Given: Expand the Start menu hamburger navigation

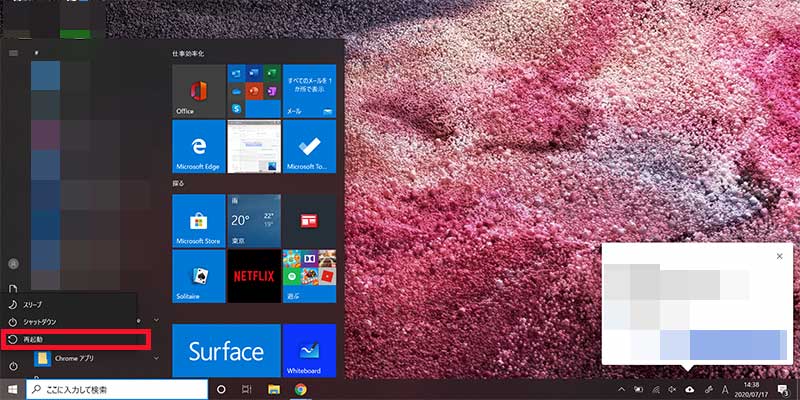Looking at the screenshot, I should coord(13,52).
